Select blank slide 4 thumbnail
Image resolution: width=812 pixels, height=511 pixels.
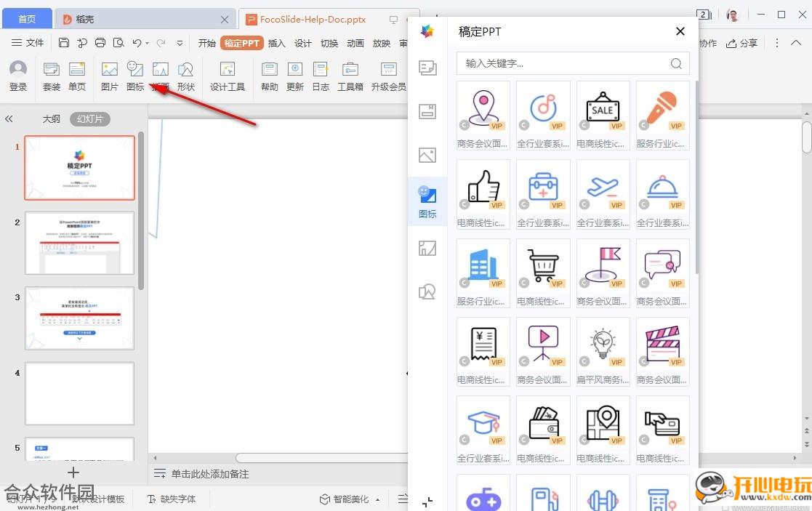[79, 393]
